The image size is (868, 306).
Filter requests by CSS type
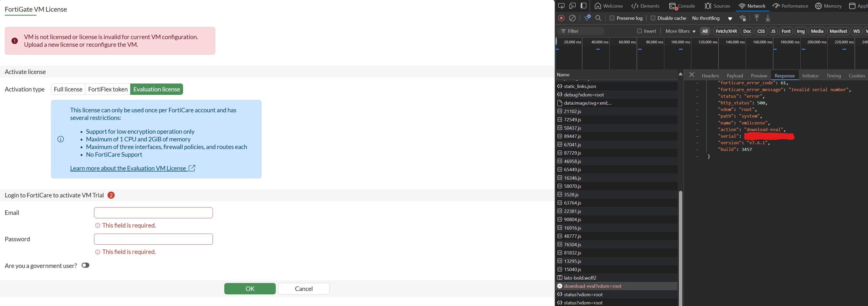point(761,31)
